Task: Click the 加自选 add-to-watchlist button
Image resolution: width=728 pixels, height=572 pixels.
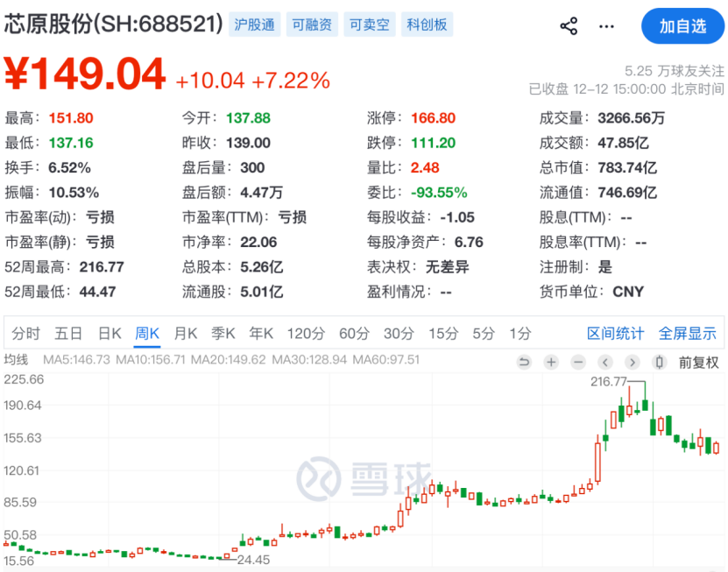Action: tap(682, 25)
